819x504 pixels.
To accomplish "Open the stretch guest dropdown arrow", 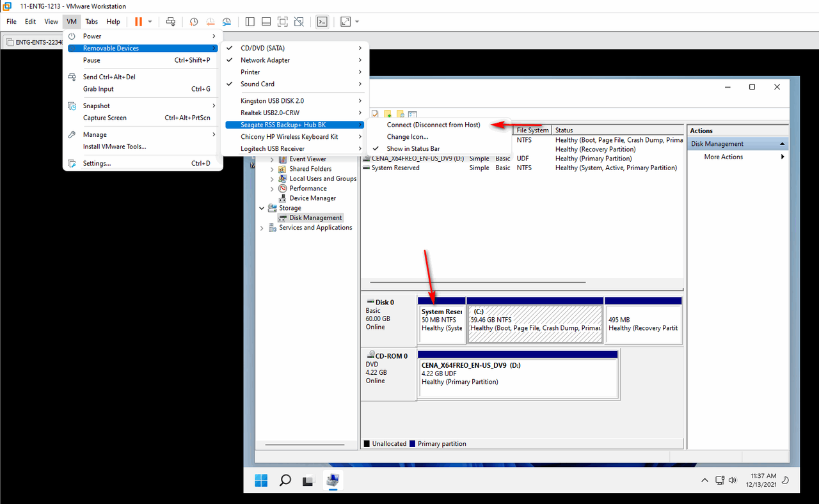I will point(357,22).
